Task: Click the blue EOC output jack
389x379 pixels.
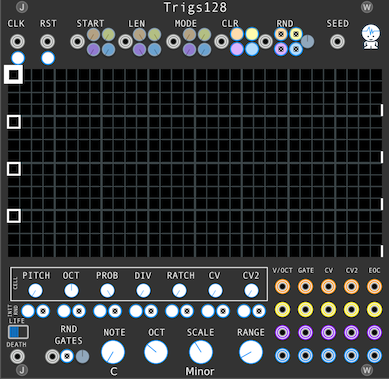Action: point(374,356)
